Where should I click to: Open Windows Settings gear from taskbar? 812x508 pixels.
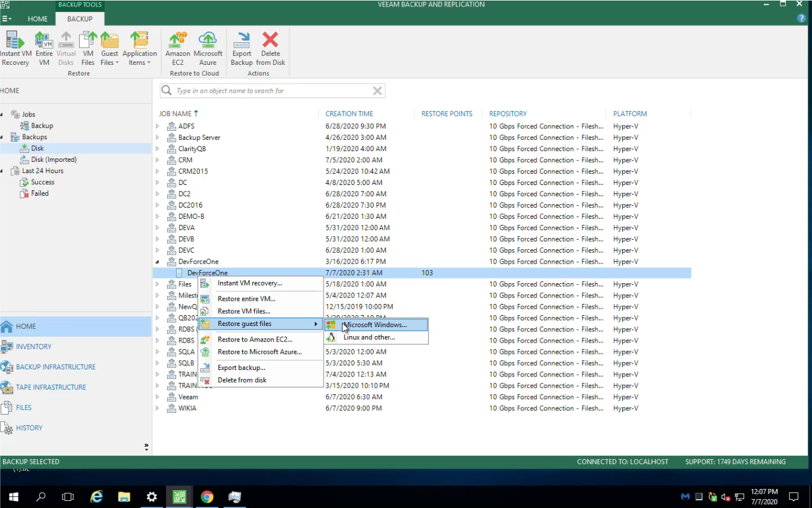152,497
